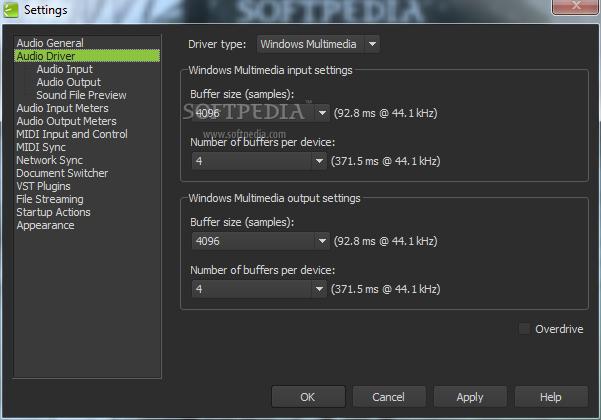Click the Cancel button
Screen dimensions: 601x420
coord(389,397)
